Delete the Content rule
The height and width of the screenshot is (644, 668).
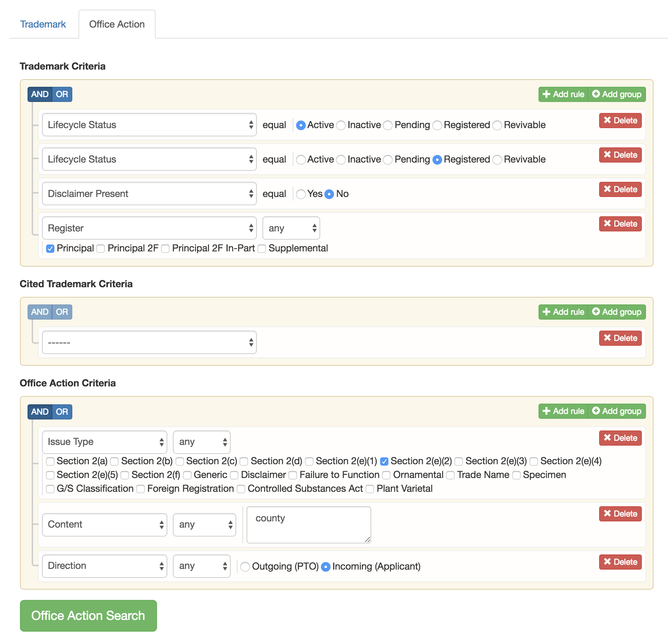(x=620, y=514)
